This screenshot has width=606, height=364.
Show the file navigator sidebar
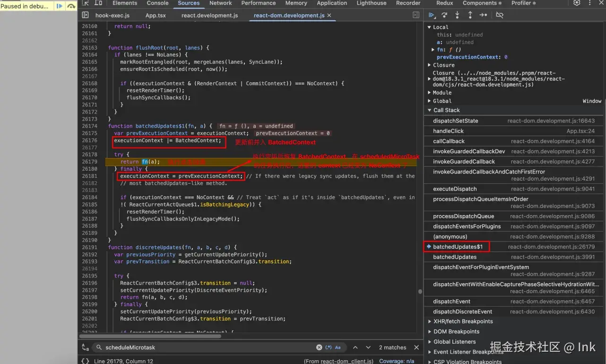point(85,15)
